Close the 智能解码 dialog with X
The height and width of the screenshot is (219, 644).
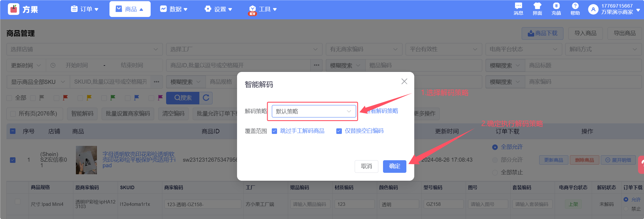point(404,81)
